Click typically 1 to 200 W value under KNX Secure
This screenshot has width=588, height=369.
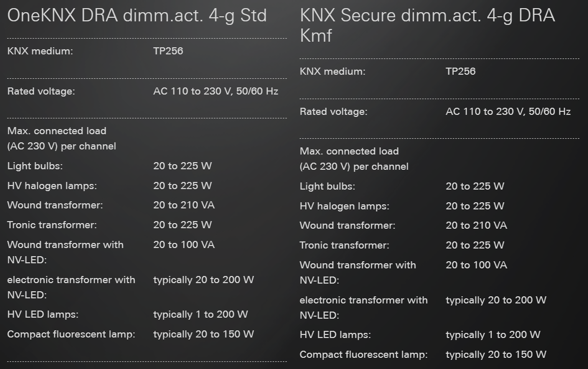493,335
